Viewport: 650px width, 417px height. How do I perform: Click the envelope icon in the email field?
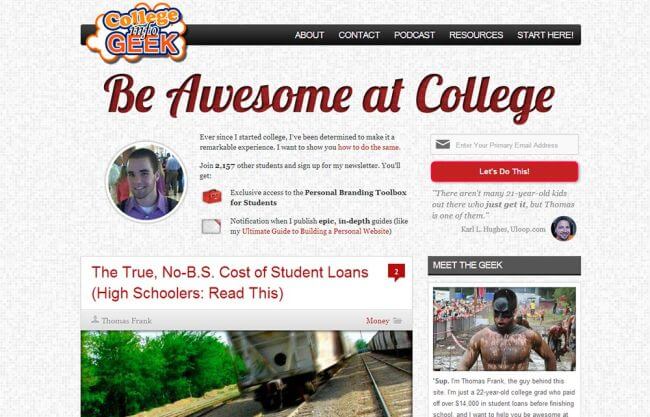(x=443, y=145)
